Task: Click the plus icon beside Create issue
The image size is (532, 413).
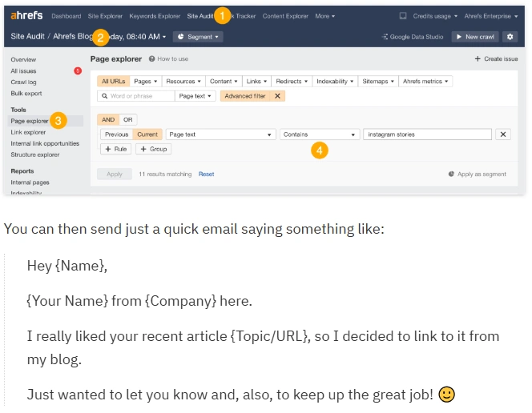Action: (x=478, y=58)
